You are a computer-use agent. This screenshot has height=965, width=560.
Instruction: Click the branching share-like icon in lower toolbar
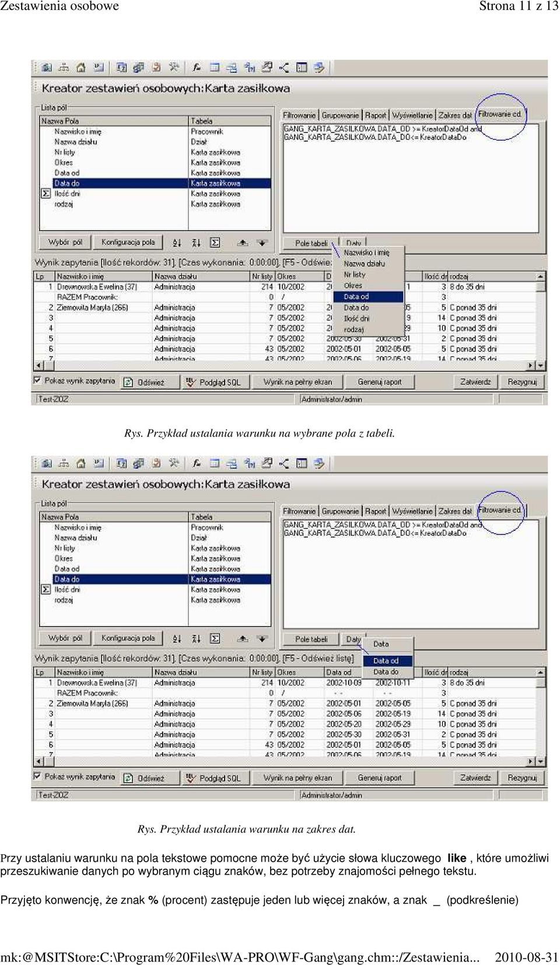[x=284, y=464]
